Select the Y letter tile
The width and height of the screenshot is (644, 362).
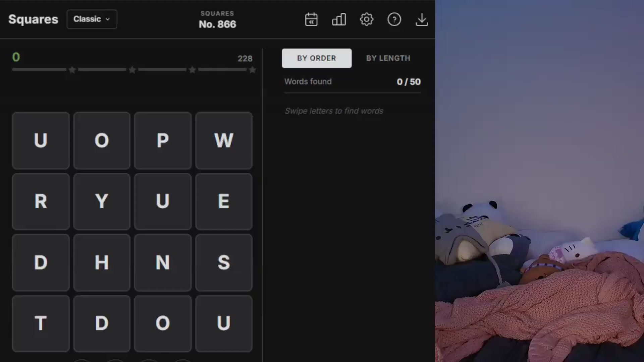(102, 201)
